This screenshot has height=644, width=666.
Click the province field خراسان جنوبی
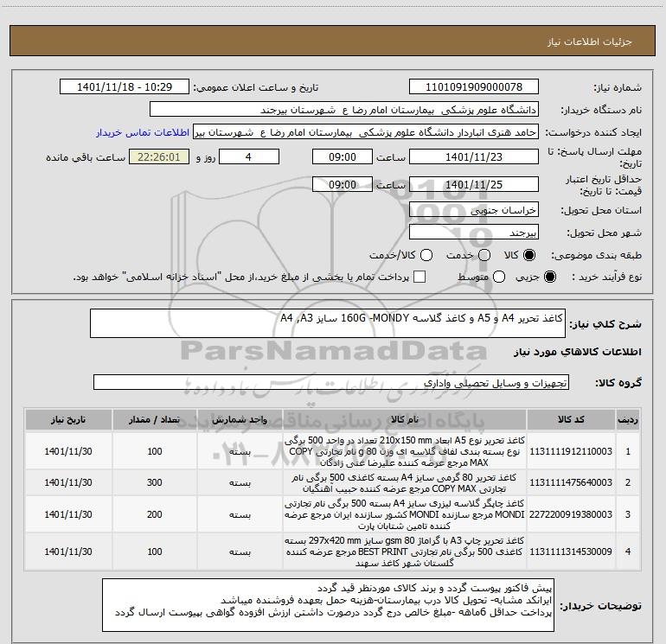pyautogui.click(x=474, y=210)
